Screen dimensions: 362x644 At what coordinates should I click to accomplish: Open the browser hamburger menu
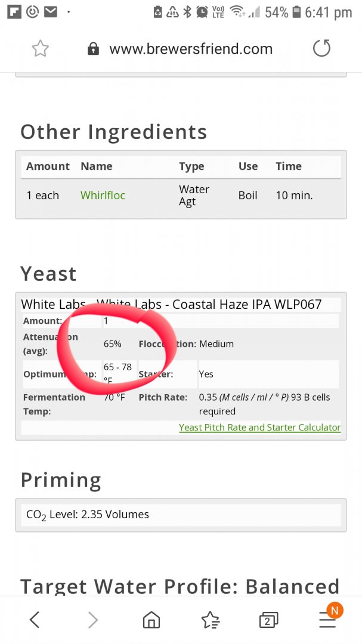(x=327, y=621)
